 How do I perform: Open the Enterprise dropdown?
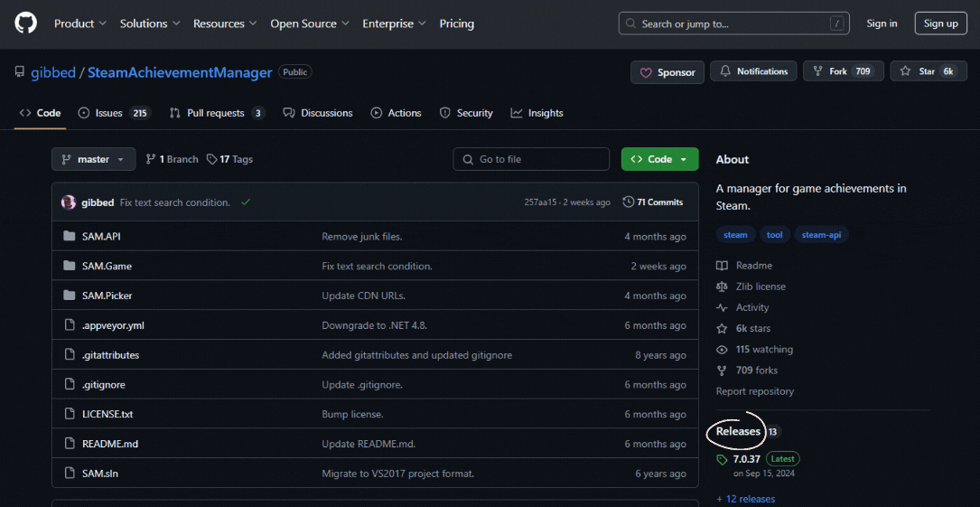coord(395,23)
